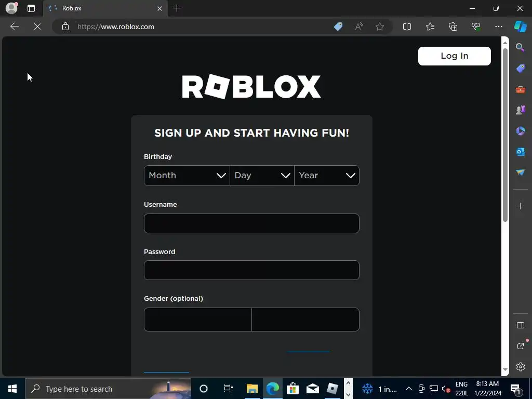The image size is (532, 399).
Task: Open the Favorites list icon
Action: tap(430, 26)
